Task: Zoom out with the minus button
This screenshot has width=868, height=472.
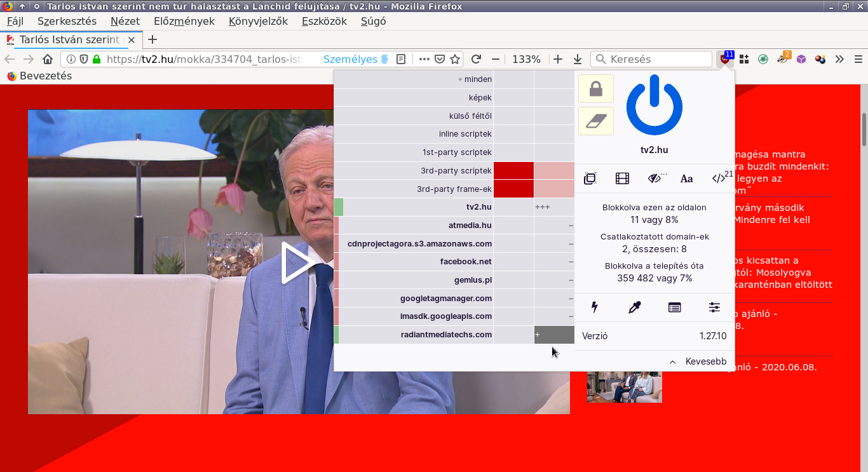Action: 496,59
